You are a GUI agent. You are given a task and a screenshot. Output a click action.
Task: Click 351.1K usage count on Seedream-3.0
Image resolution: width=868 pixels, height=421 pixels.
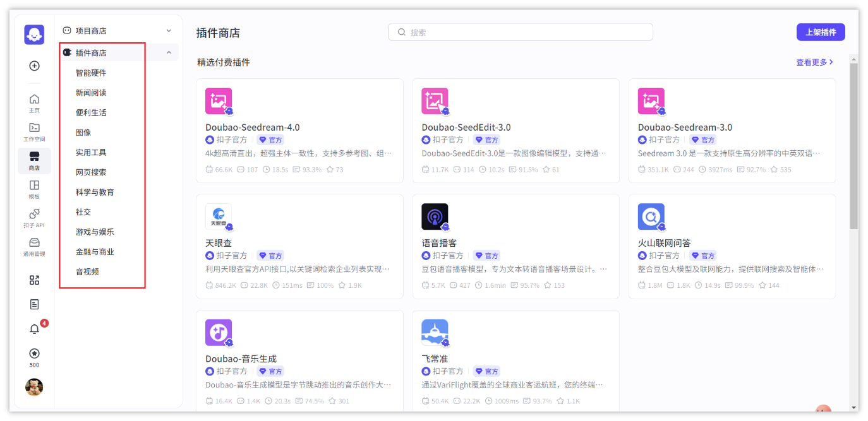[653, 170]
